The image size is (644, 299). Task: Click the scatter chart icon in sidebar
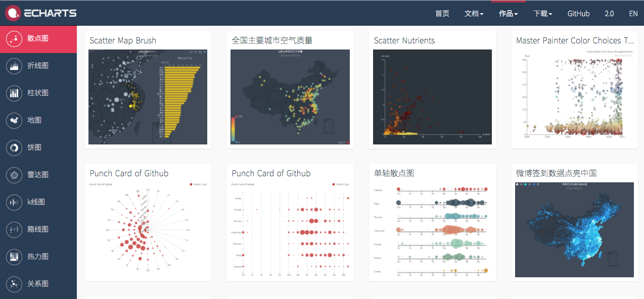[14, 38]
